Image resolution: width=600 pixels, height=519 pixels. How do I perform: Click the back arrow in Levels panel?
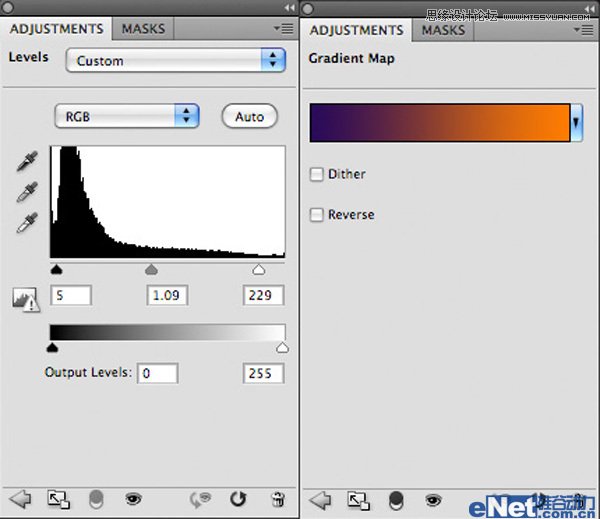click(x=20, y=499)
